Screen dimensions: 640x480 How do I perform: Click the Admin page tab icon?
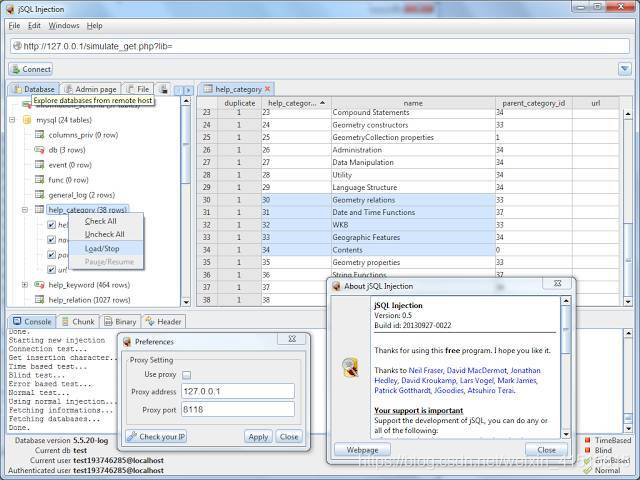69,89
